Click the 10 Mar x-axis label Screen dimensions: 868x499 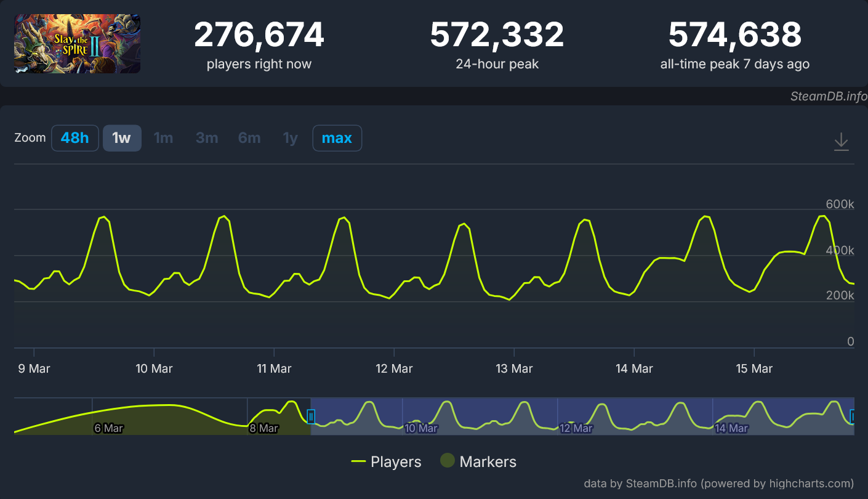154,368
